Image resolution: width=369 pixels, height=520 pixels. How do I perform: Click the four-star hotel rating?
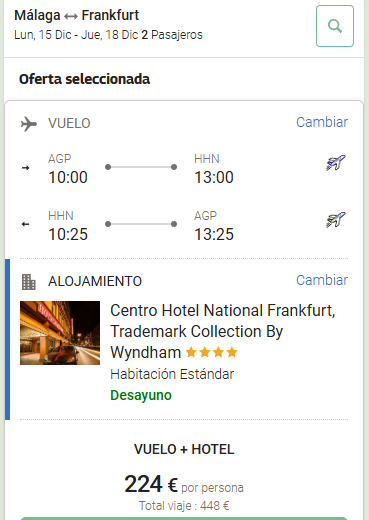click(211, 352)
